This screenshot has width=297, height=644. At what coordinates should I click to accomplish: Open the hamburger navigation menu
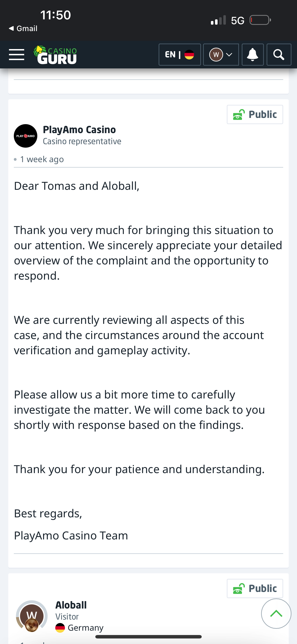(x=17, y=55)
